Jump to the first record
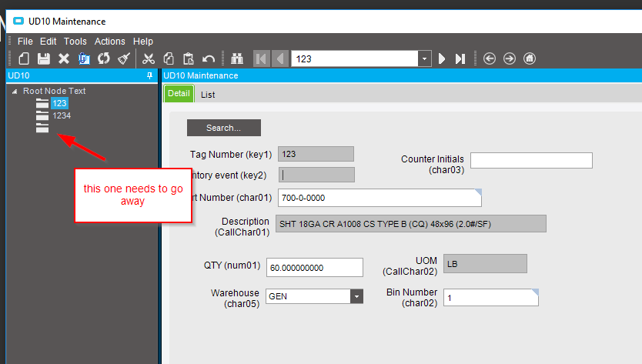This screenshot has width=642, height=364. [261, 58]
